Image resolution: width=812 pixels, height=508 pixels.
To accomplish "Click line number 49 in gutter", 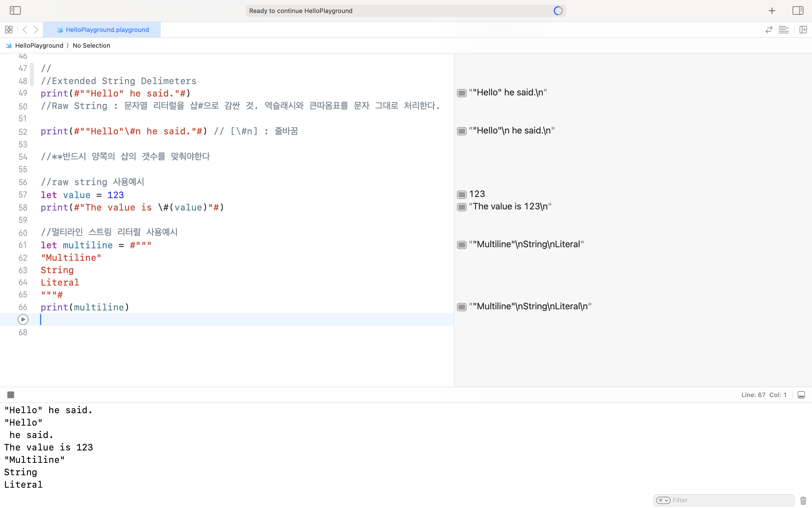I will (23, 93).
